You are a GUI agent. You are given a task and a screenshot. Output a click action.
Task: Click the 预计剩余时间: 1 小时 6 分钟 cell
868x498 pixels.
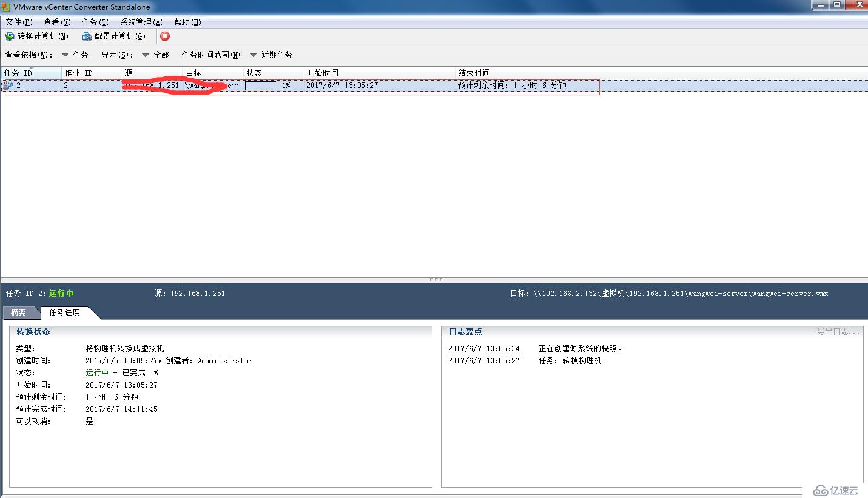coord(512,86)
